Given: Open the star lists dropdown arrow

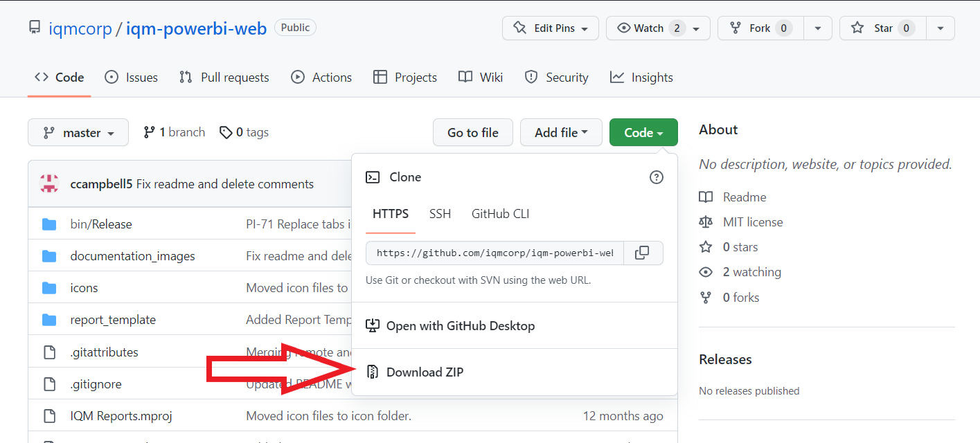Looking at the screenshot, I should [x=940, y=28].
